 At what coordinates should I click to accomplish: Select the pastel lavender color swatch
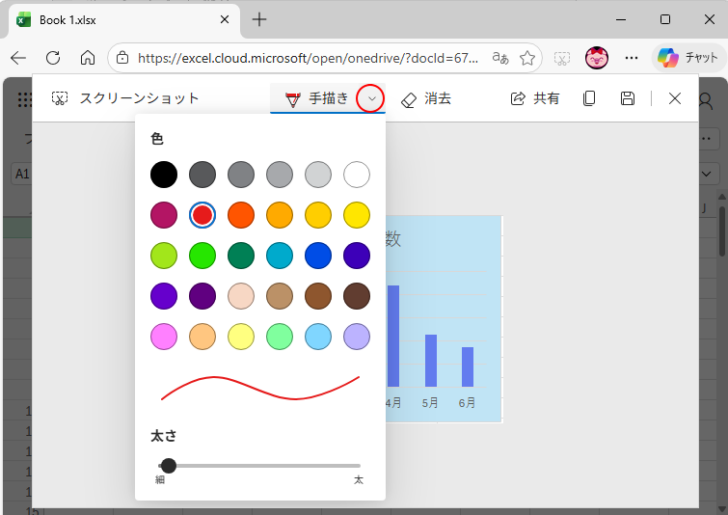pyautogui.click(x=357, y=336)
